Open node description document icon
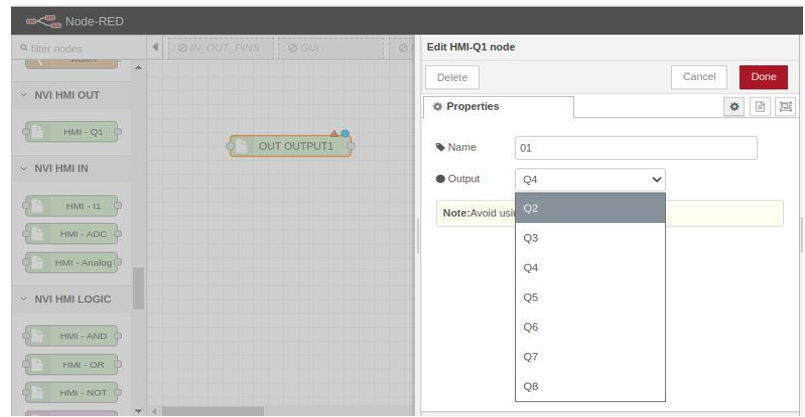Viewport: 805px width, 417px height. tap(760, 106)
